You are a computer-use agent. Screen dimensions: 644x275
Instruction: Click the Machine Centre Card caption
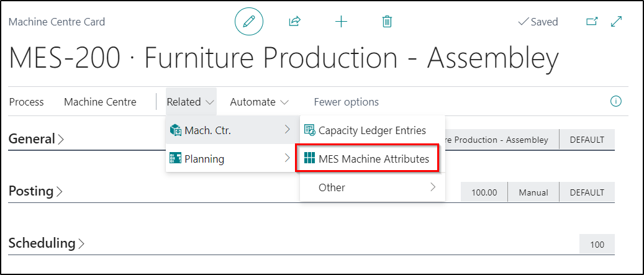[57, 21]
